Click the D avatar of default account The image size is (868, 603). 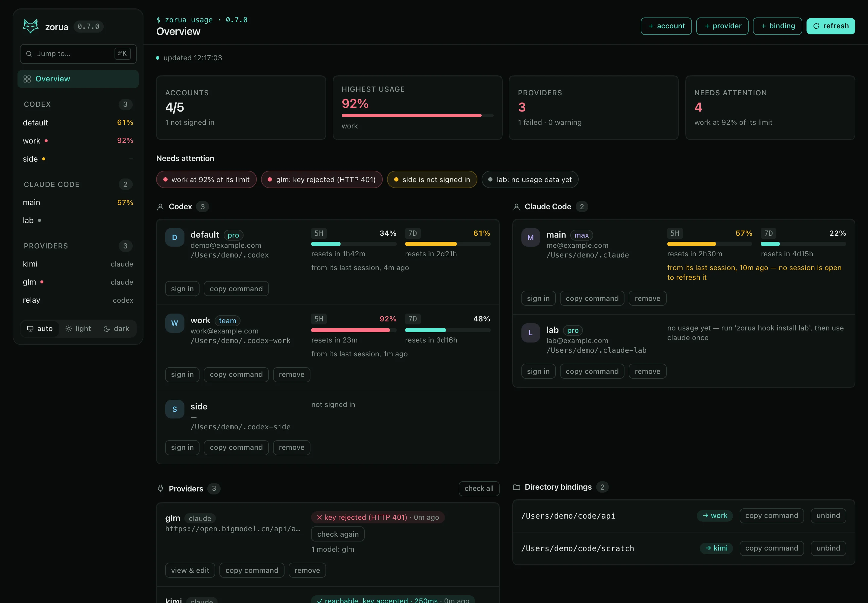click(175, 237)
